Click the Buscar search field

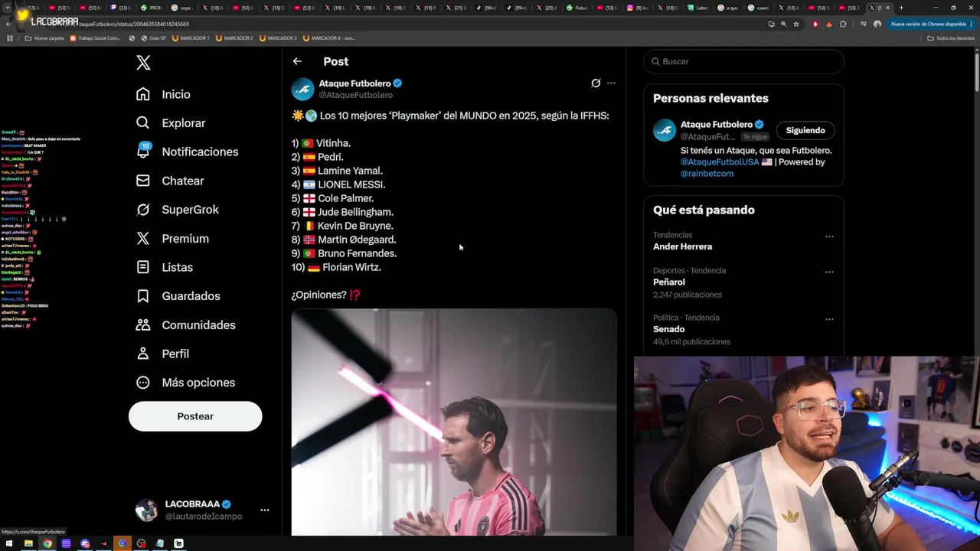(x=743, y=61)
